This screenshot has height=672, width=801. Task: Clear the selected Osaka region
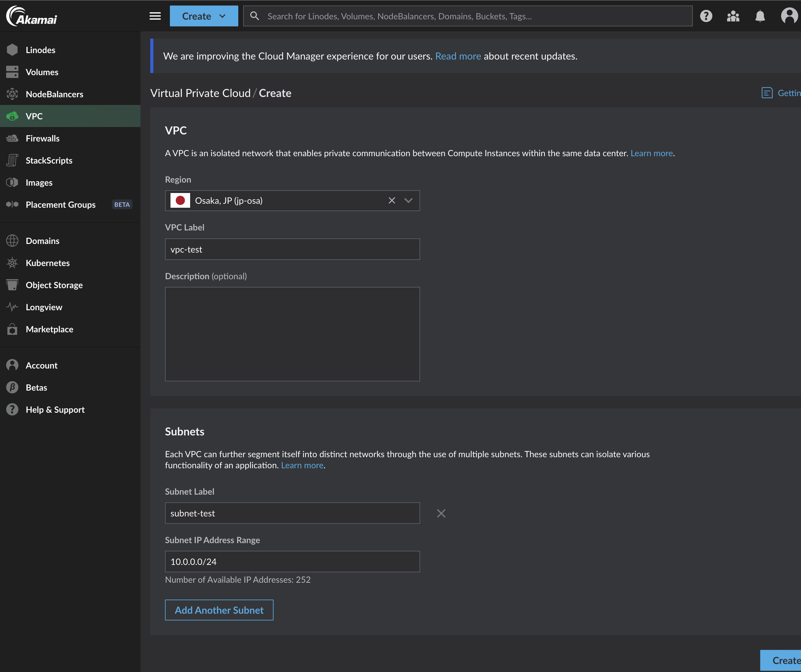[392, 200]
